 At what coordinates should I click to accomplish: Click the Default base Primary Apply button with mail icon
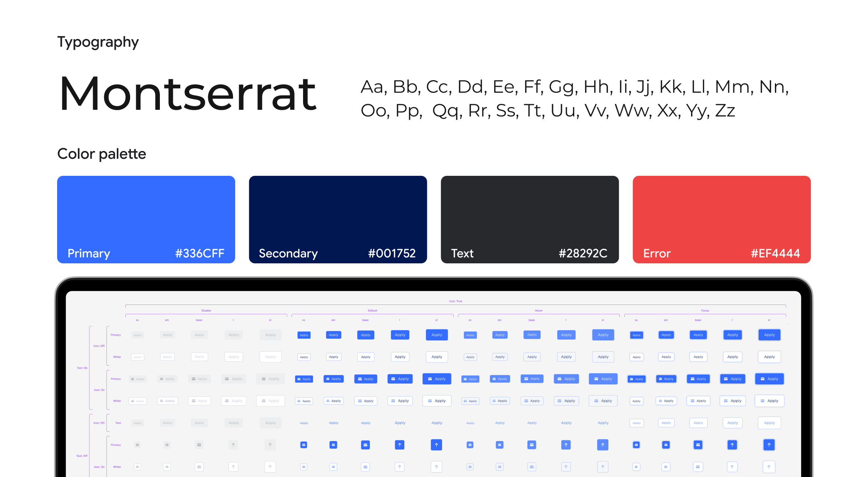point(365,379)
